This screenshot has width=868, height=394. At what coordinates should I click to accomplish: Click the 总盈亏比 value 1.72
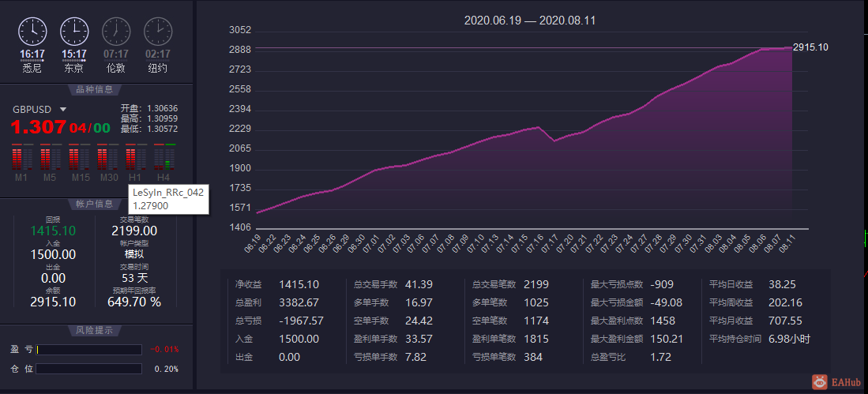[x=661, y=357]
